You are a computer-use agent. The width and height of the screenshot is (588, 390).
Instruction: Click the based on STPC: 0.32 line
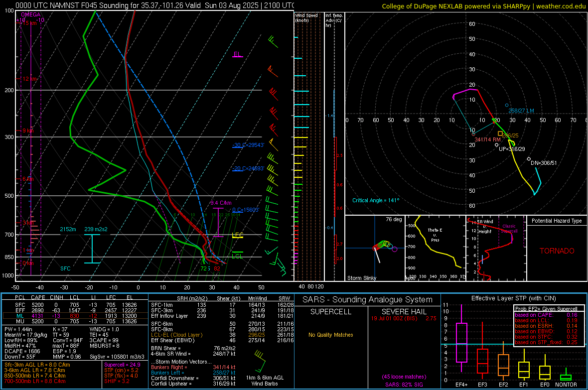[546, 337]
